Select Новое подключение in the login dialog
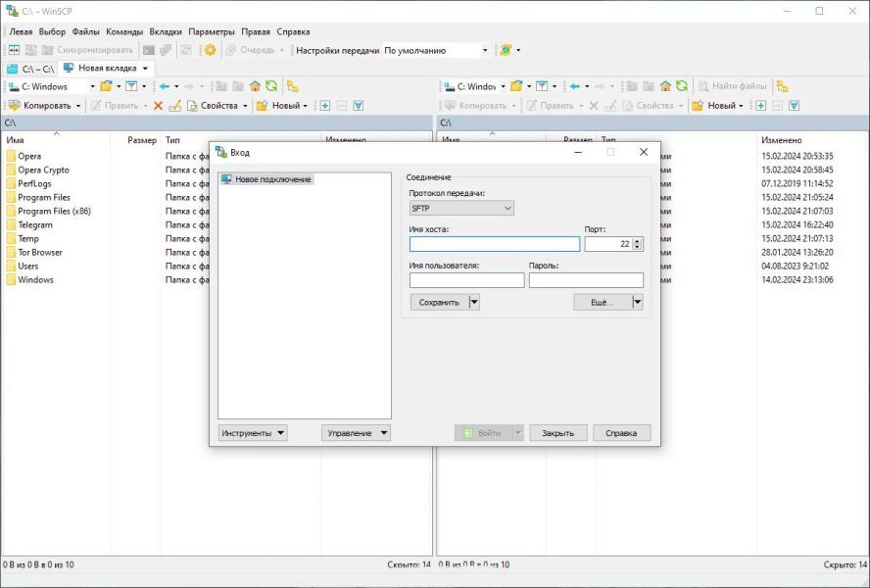Screen dimensions: 870x588 coord(266,179)
